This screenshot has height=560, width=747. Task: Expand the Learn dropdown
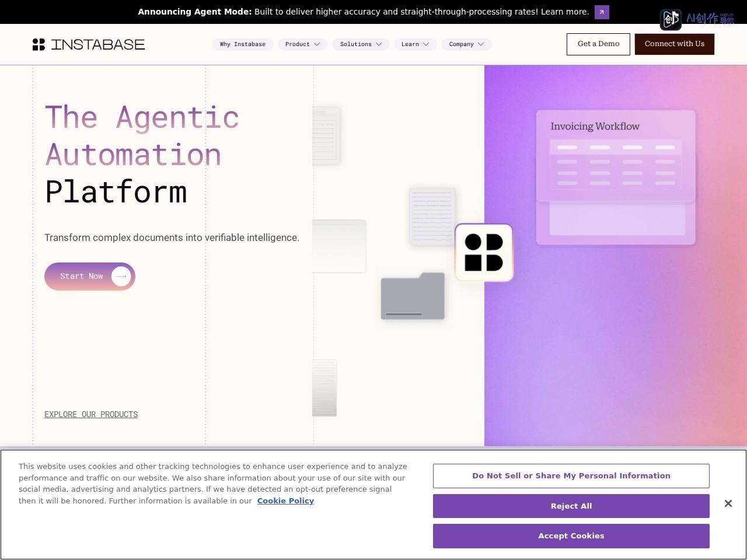[x=415, y=44]
